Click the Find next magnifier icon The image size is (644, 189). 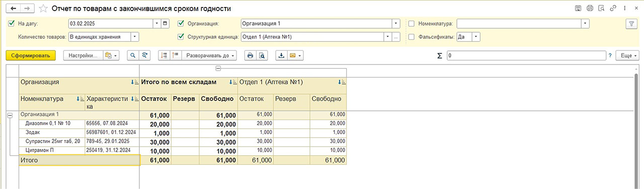click(145, 55)
